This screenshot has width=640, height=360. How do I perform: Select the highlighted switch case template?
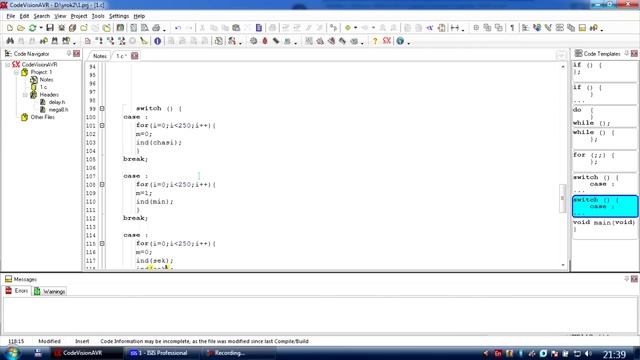tap(605, 206)
